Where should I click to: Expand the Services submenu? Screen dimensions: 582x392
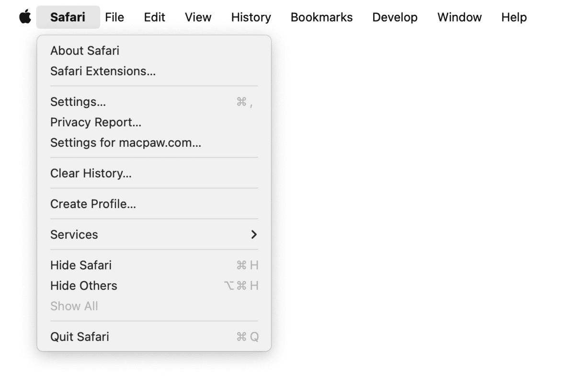[154, 235]
